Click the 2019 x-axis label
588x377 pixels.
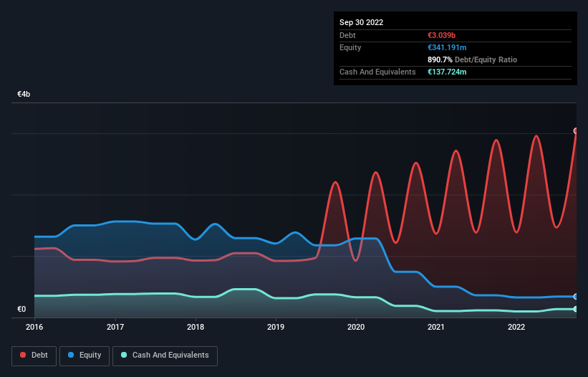point(276,327)
